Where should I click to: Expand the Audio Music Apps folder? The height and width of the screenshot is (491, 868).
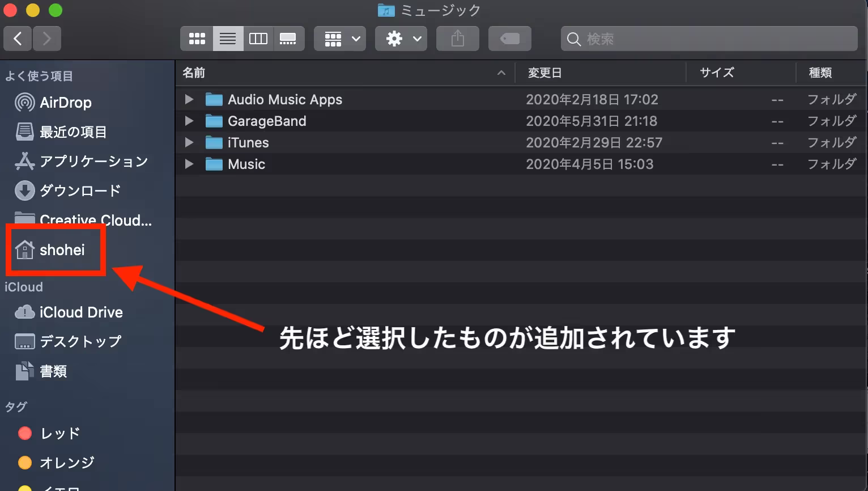pos(189,100)
